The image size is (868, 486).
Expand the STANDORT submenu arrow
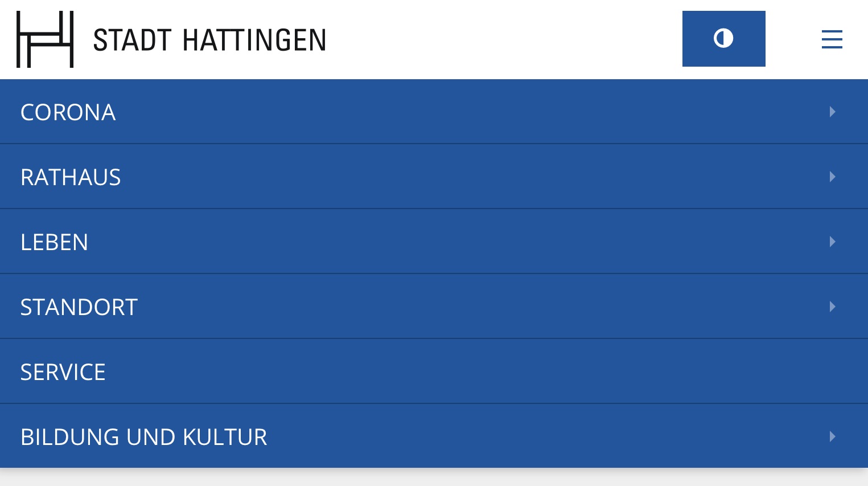(x=833, y=307)
